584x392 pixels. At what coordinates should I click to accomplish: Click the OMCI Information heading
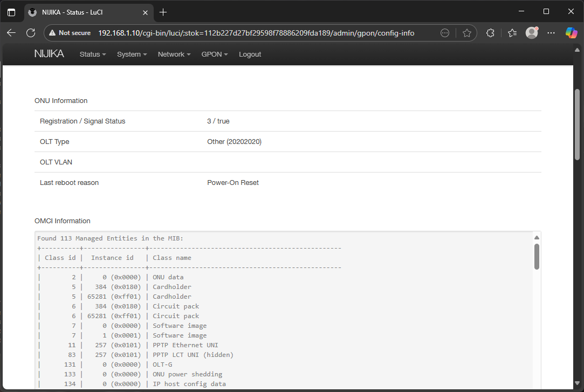tap(63, 221)
